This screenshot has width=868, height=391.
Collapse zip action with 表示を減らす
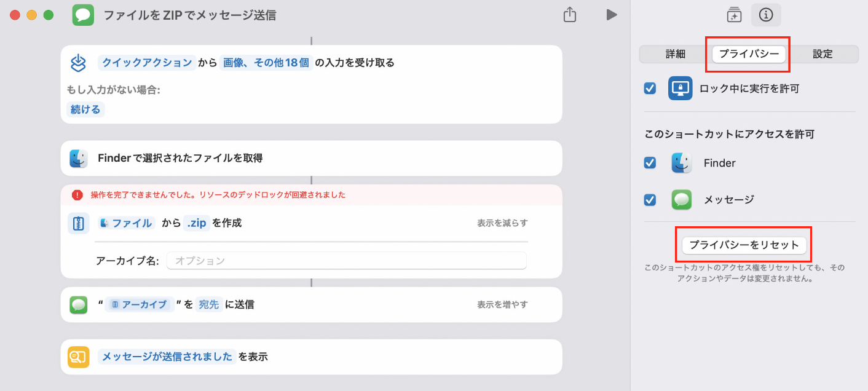tap(502, 223)
